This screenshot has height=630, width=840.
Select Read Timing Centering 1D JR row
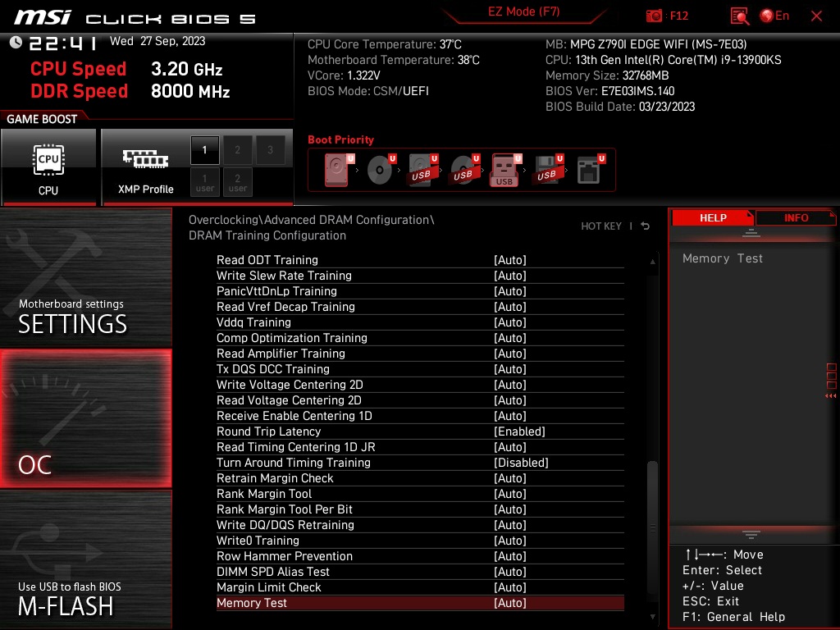(420, 447)
